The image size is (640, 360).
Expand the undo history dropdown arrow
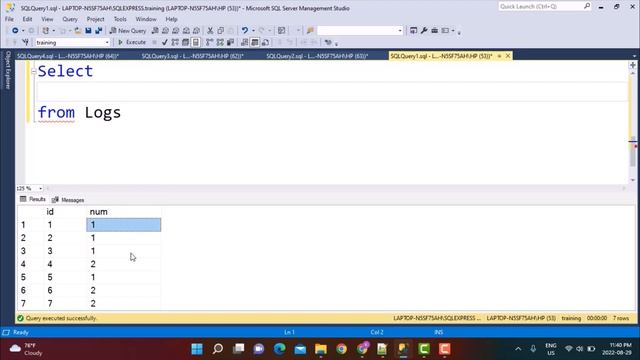(x=253, y=31)
